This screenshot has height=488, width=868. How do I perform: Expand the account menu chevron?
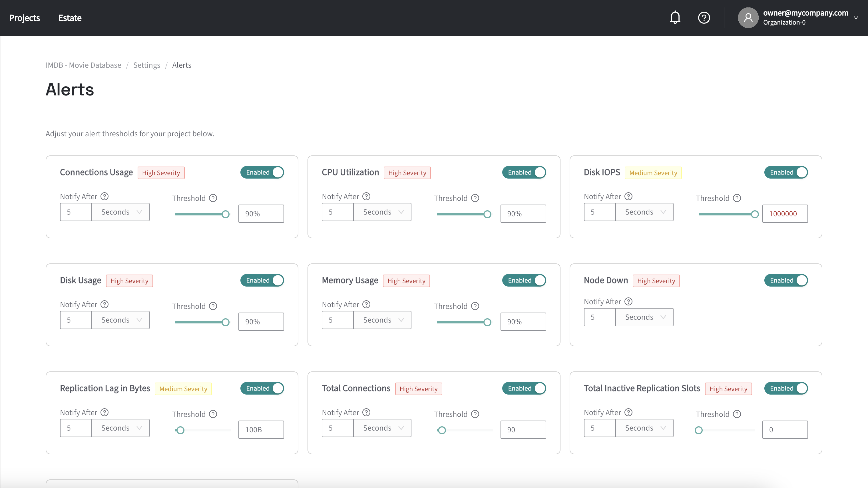coord(856,17)
